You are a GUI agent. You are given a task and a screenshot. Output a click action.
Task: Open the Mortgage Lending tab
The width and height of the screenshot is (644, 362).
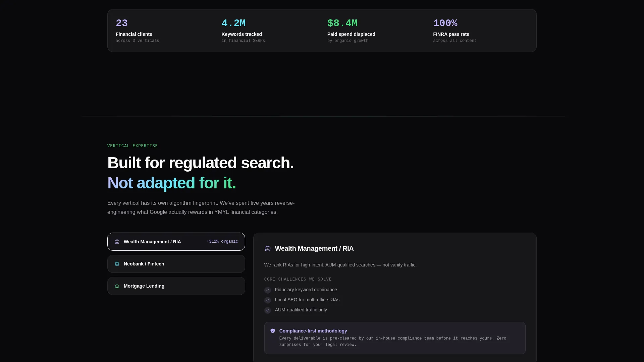[x=176, y=286]
